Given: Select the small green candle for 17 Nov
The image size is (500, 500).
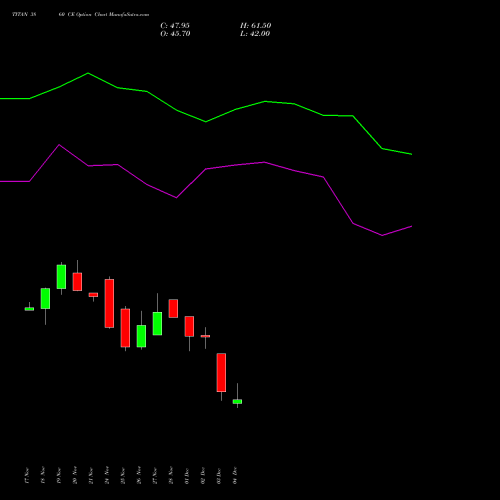Looking at the screenshot, I should click(x=29, y=309).
